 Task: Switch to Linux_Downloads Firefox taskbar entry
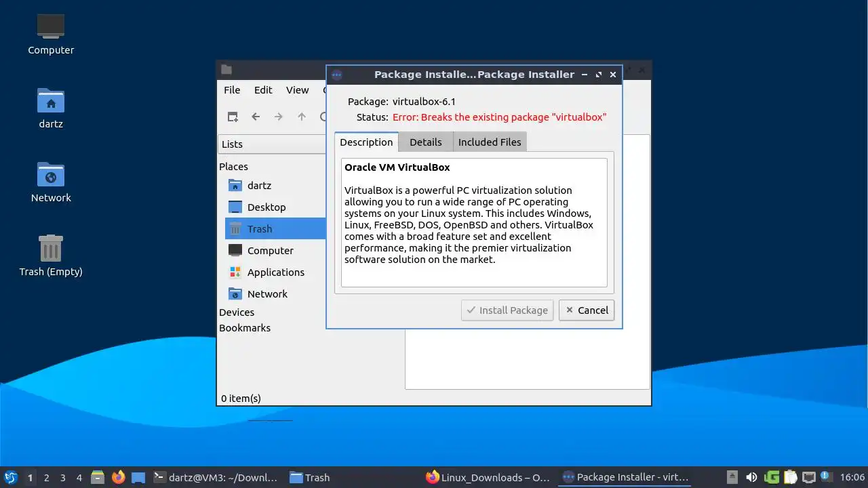pos(488,477)
